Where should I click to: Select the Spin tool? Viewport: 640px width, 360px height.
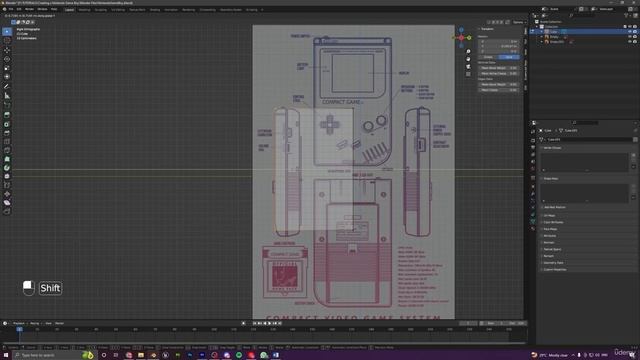(x=7, y=168)
